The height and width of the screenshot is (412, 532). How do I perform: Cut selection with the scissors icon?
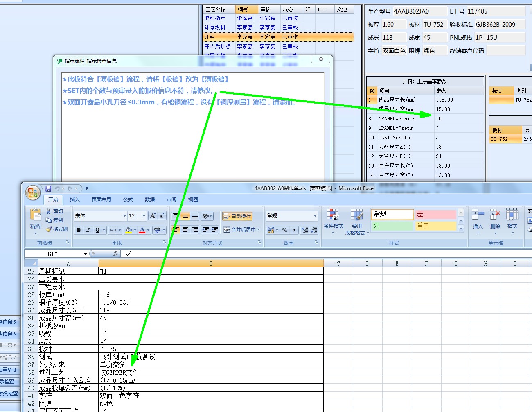tap(54, 211)
